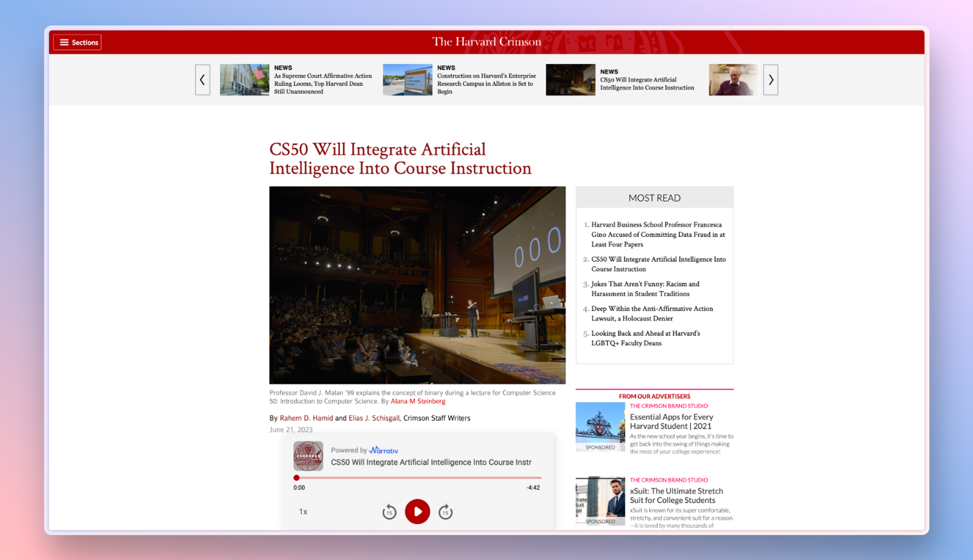Click The Harvard Crimson masthead logo
Screen dimensions: 973x560
tap(486, 42)
